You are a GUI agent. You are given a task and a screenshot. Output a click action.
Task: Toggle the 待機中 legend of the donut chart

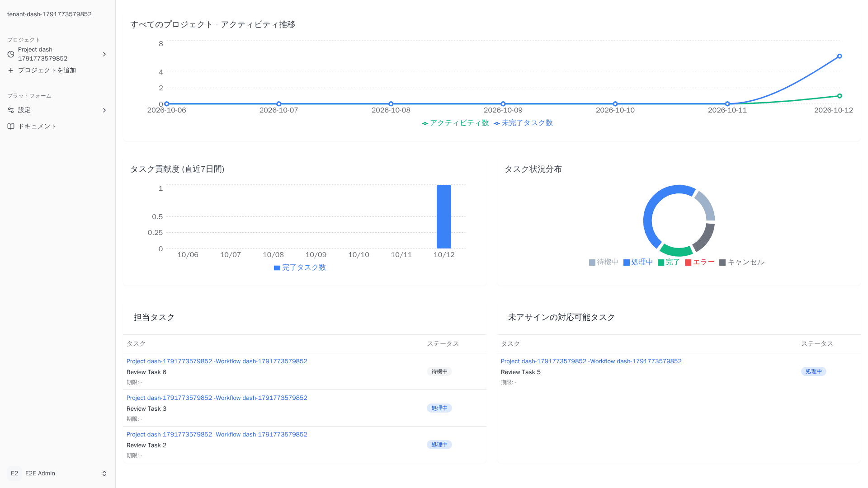point(604,262)
